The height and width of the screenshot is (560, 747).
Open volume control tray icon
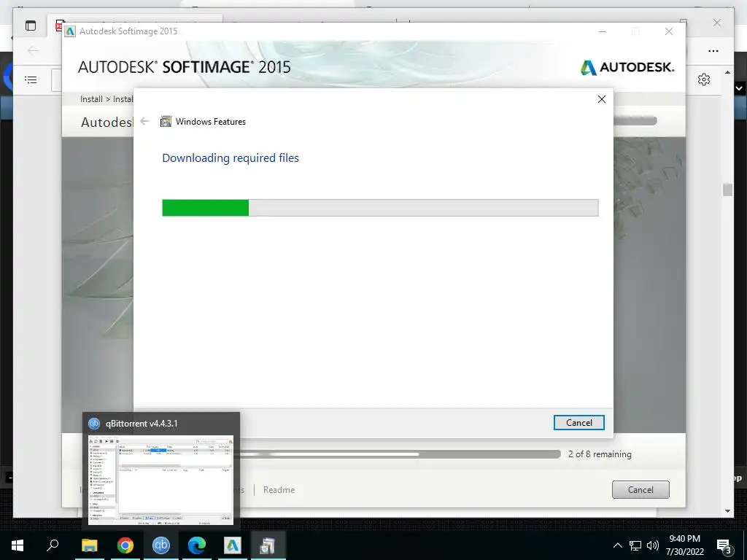pyautogui.click(x=653, y=545)
